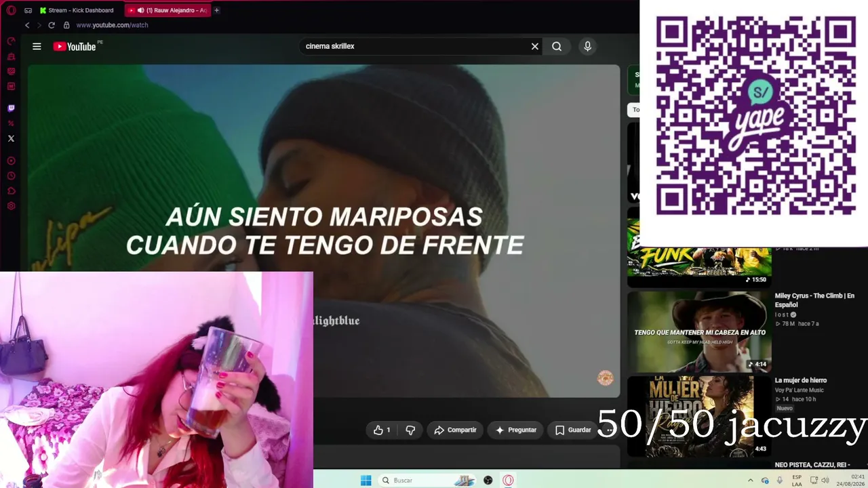Show hidden system tray icons
Image resolution: width=868 pixels, height=488 pixels.
coord(750,481)
